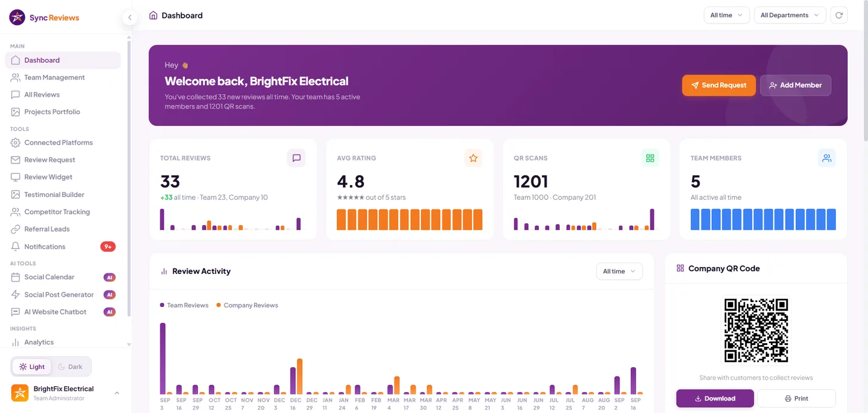The image size is (868, 413).
Task: Click the Dashboard house icon in sidebar
Action: [15, 60]
